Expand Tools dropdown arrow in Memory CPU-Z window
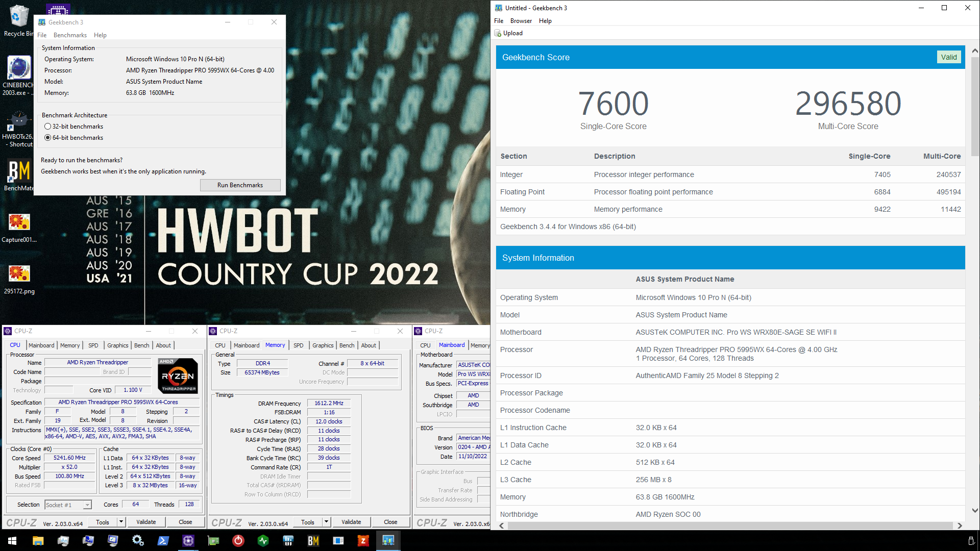Image resolution: width=980 pixels, height=551 pixels. [x=327, y=522]
